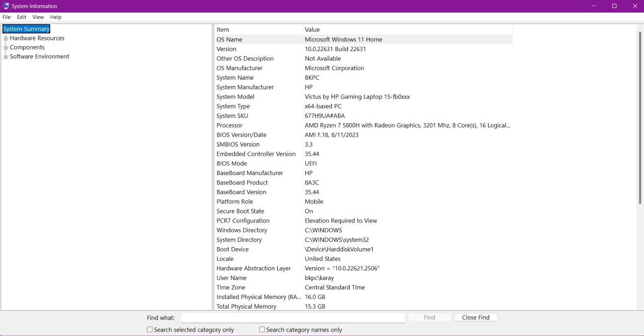Select the SMBIOS Version row
The height and width of the screenshot is (336, 644).
click(x=363, y=144)
